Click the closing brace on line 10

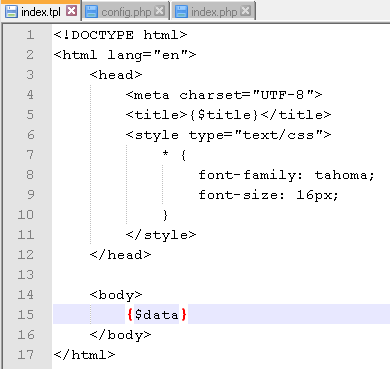point(165,215)
